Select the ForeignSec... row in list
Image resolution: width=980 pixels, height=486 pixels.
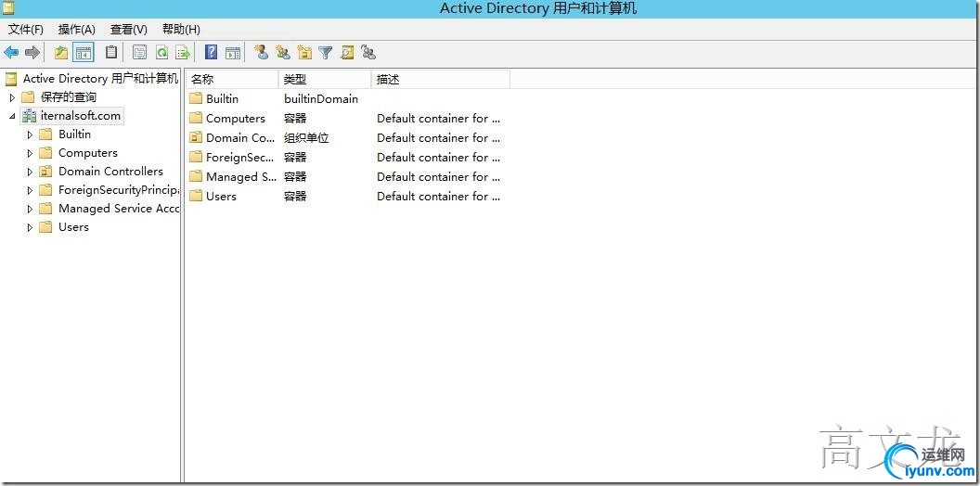pyautogui.click(x=240, y=158)
